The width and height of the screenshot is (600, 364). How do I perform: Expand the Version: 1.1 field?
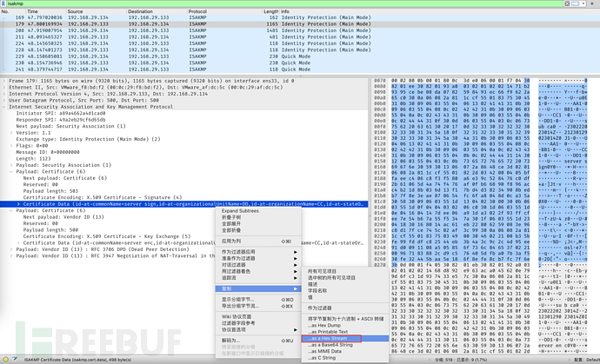[11, 133]
